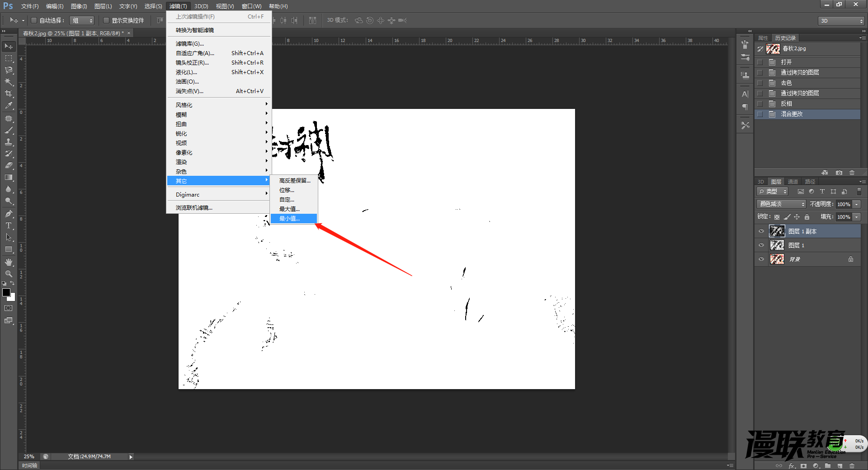868x470 pixels.
Task: Choose 转换为智能滤镜 menu entry
Action: click(219, 30)
